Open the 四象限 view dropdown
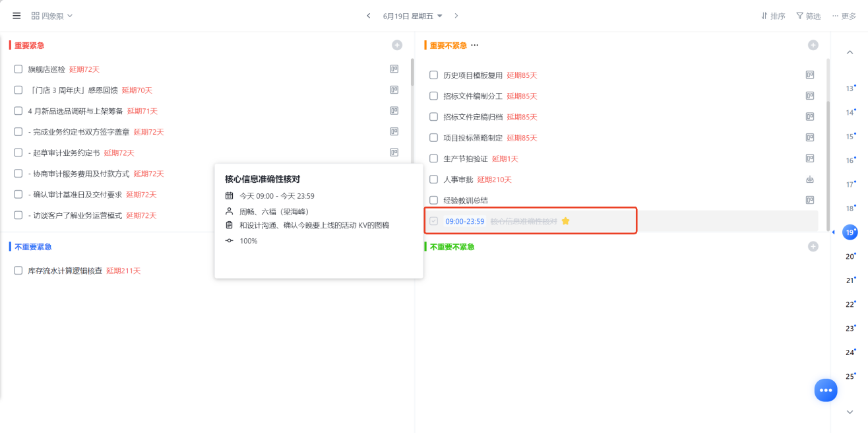This screenshot has width=868, height=433. point(52,16)
